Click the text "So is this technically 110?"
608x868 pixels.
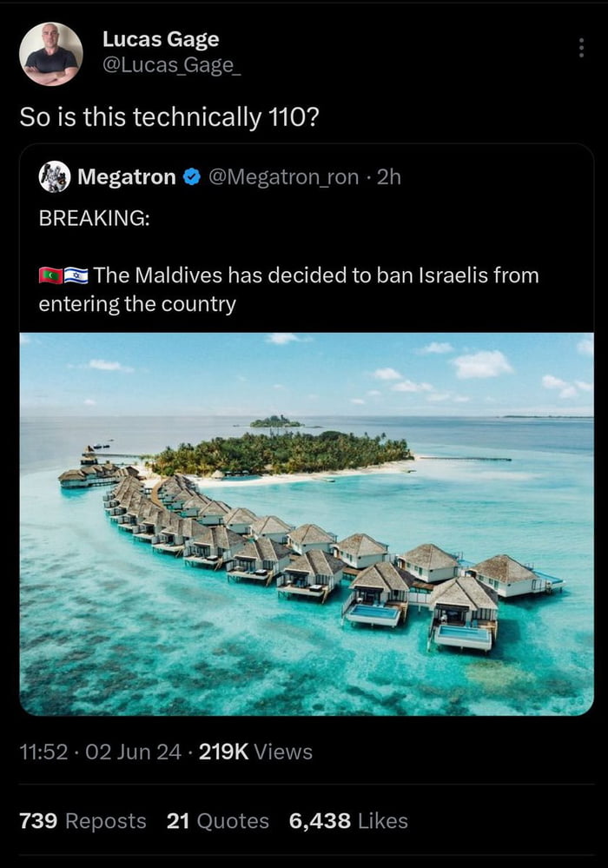point(169,118)
